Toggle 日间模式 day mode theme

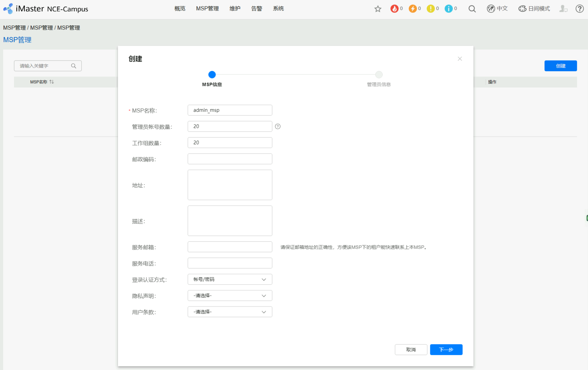point(534,9)
